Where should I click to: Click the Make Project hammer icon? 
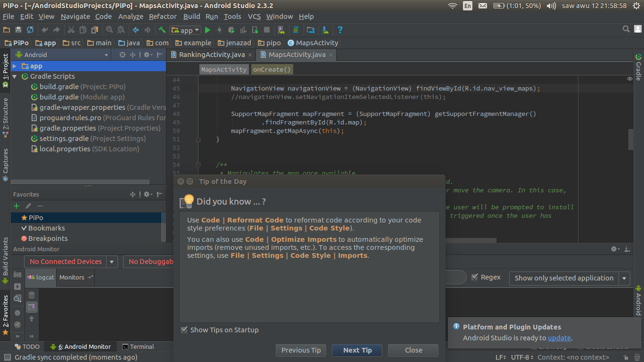coord(162,30)
